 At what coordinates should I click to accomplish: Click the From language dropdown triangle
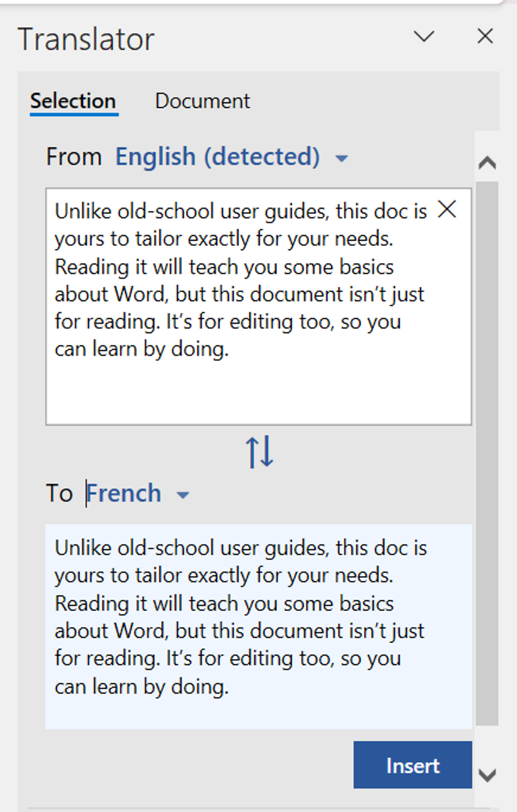click(x=341, y=158)
